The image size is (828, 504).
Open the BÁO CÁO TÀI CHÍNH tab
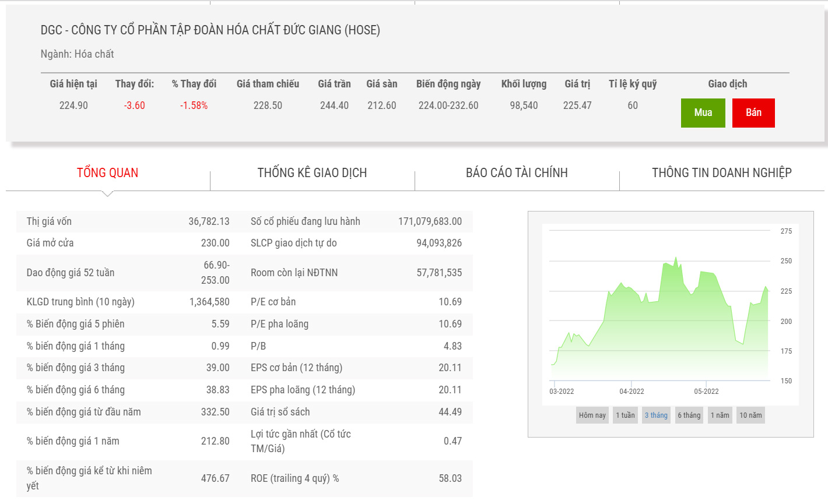click(517, 172)
